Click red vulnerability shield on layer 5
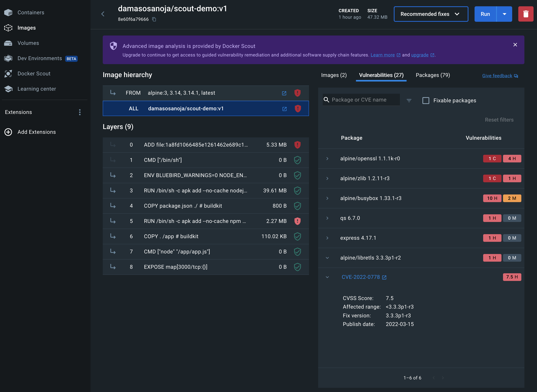 [297, 221]
